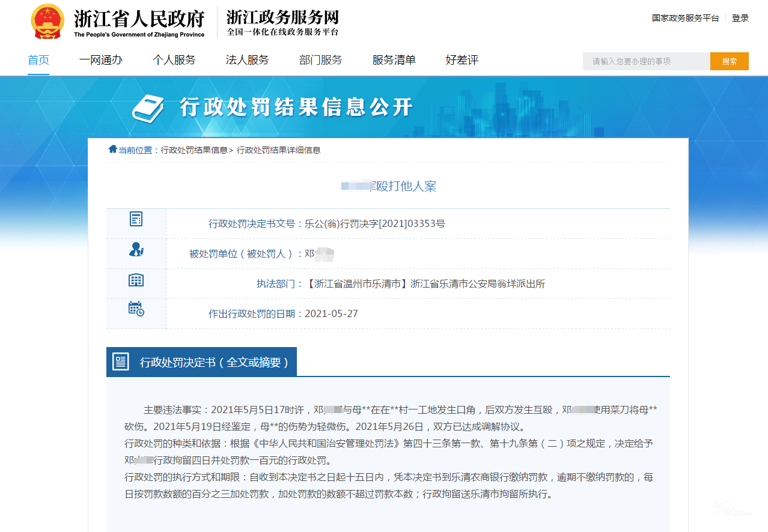Click the search input field
768x532 pixels.
[x=647, y=61]
